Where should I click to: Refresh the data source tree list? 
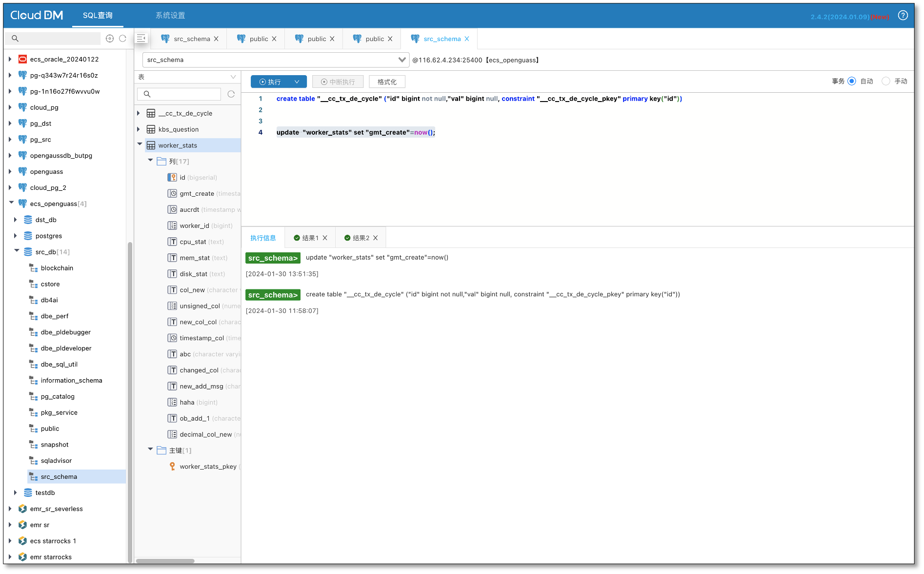tap(123, 39)
